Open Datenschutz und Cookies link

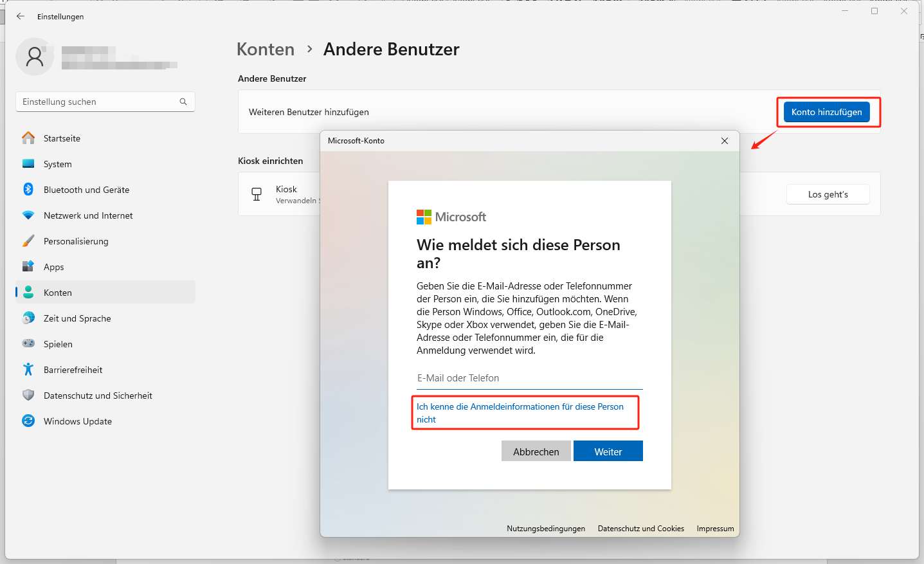(x=641, y=529)
